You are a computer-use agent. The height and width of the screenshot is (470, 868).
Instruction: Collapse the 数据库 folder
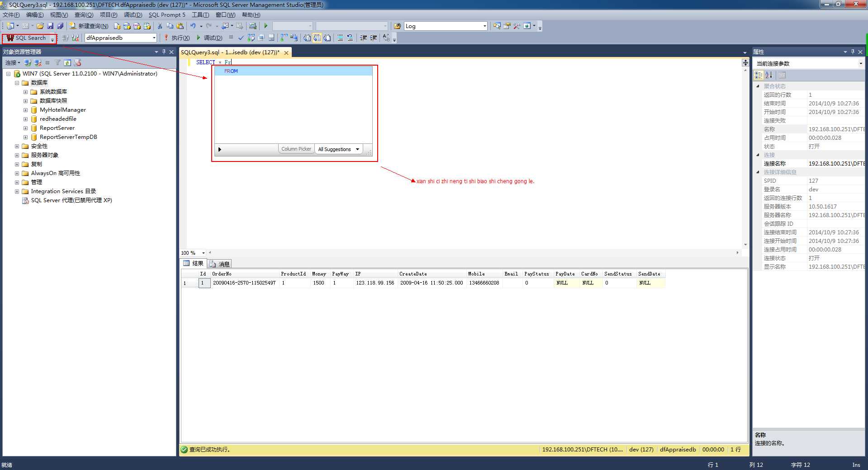(x=17, y=83)
